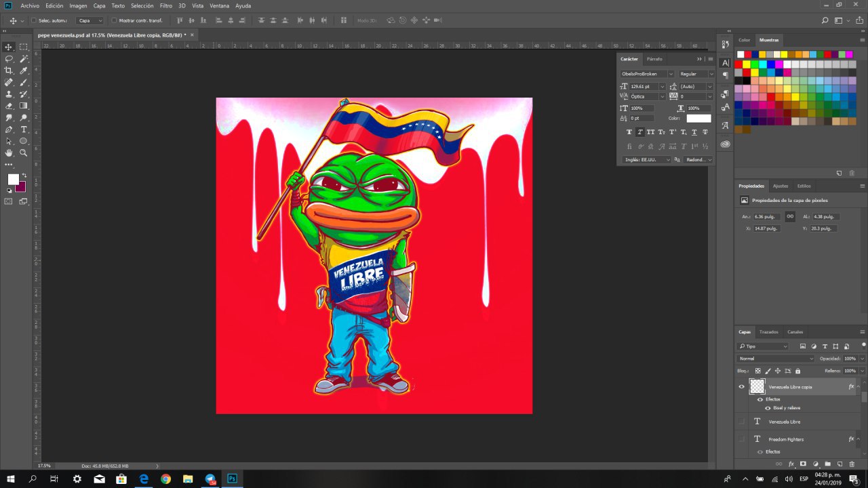Enable Mostrar contr. transf. checkbox

click(x=113, y=20)
